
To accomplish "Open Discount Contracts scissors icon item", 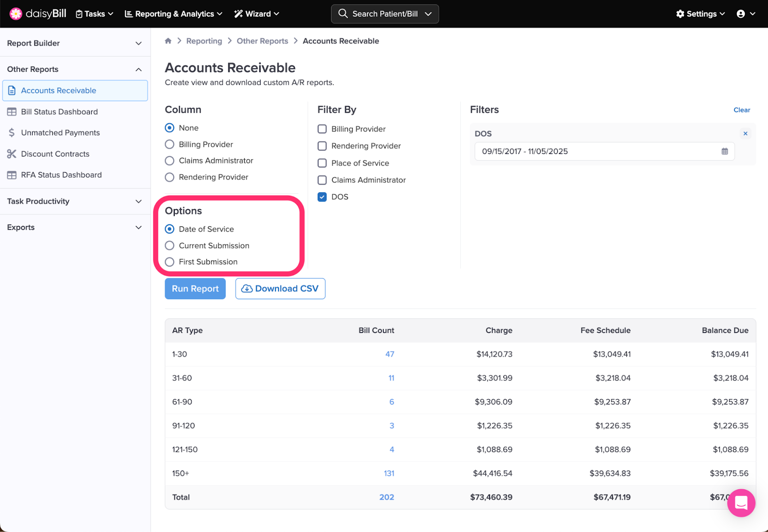I will [12, 154].
